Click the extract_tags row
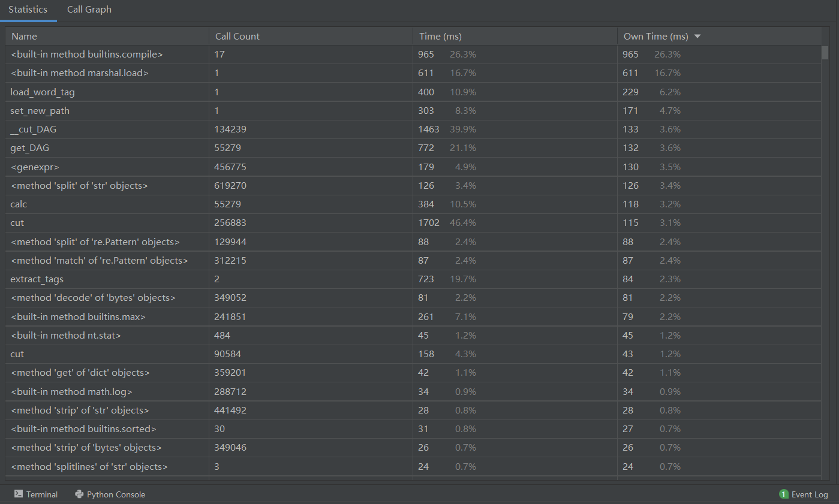Image resolution: width=839 pixels, height=504 pixels. [x=37, y=279]
